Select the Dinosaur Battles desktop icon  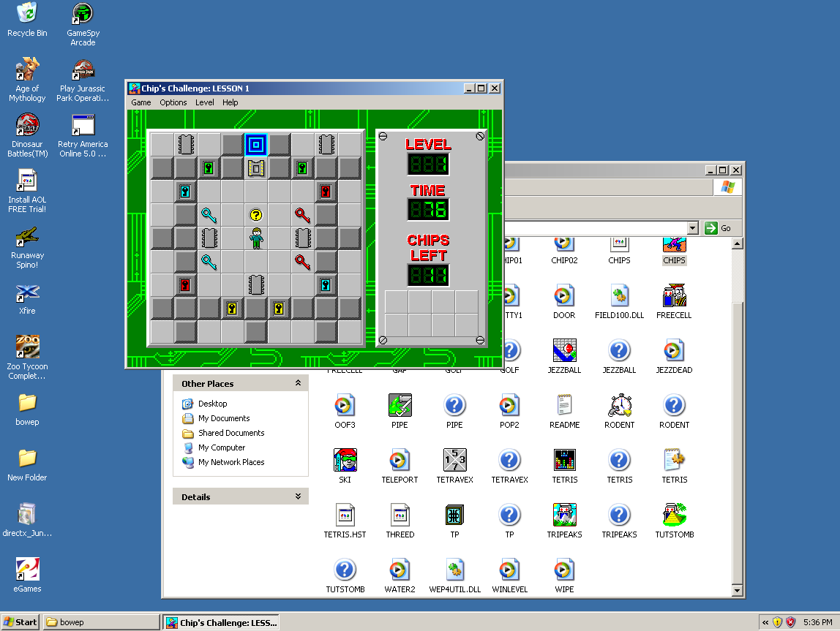[x=27, y=135]
